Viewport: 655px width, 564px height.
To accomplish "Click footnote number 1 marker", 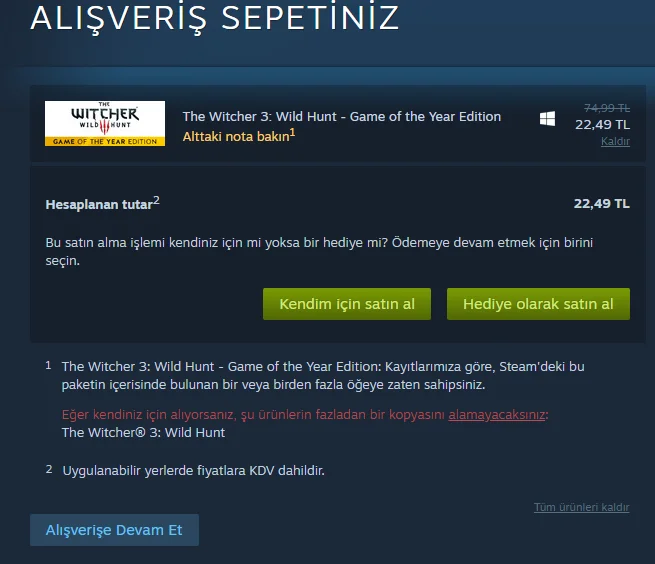I will [48, 366].
